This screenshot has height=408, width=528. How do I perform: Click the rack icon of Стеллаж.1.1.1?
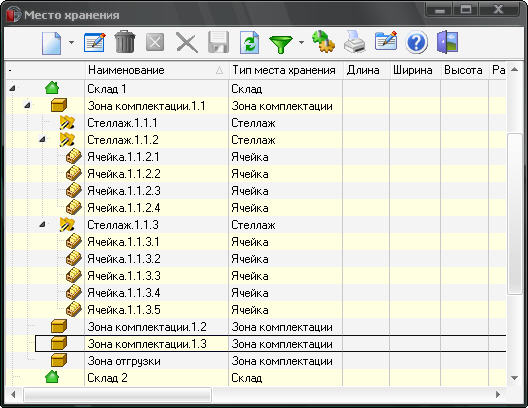pyautogui.click(x=67, y=123)
